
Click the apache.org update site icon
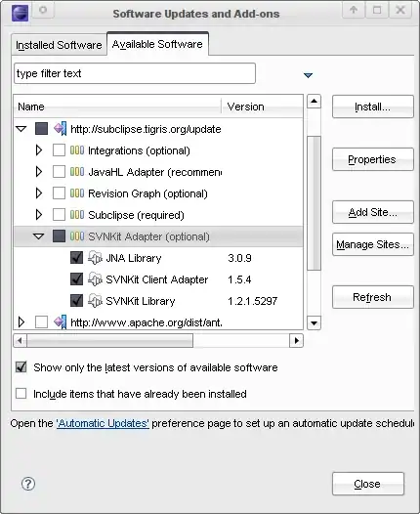[x=61, y=322]
